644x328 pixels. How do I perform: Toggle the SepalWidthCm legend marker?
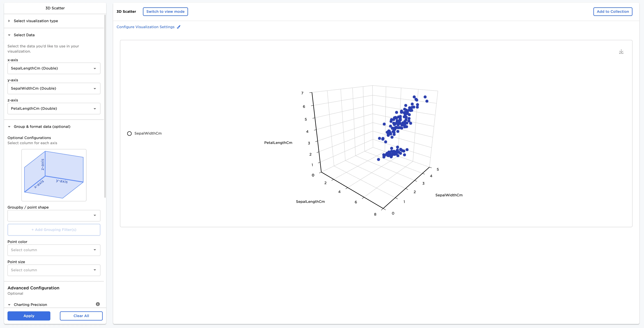click(129, 134)
